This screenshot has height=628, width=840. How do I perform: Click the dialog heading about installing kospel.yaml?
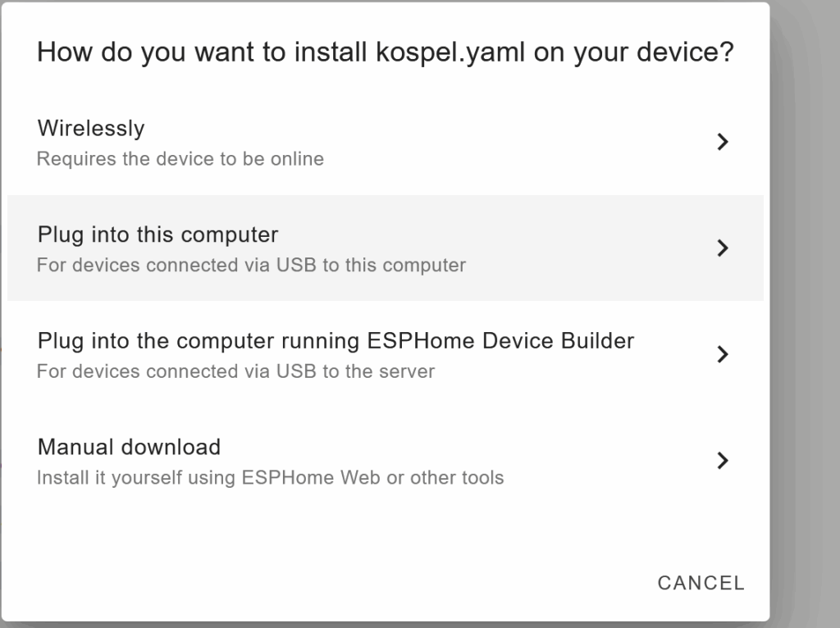[x=386, y=53]
